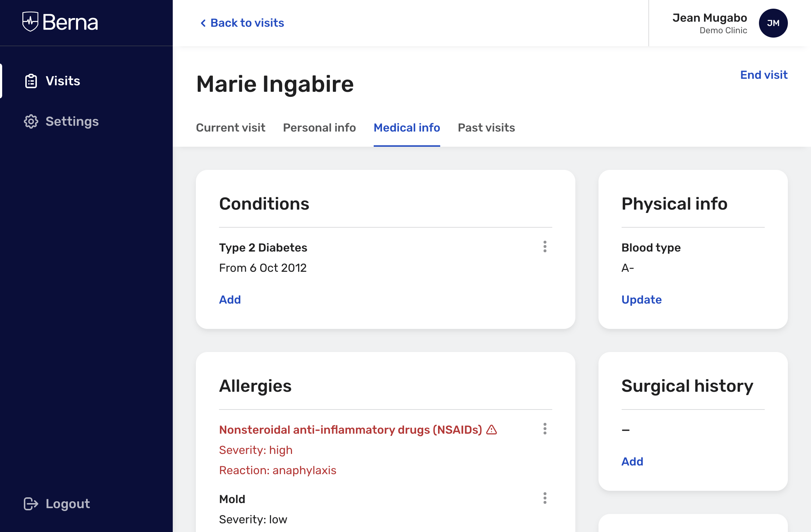Click Back to visits
Screen dimensions: 811x532
coord(242,22)
